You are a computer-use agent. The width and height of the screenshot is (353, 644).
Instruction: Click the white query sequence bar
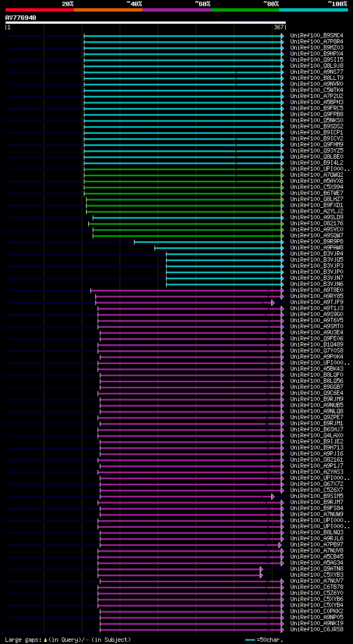pyautogui.click(x=145, y=23)
